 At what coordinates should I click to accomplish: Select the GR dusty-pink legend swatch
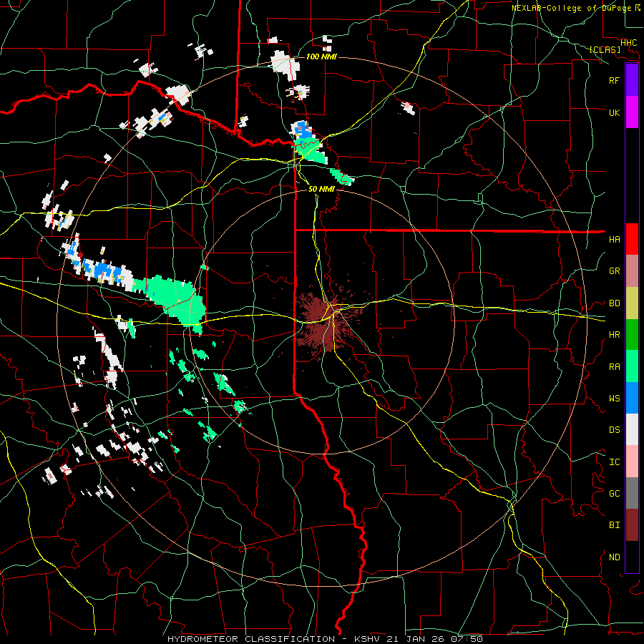pyautogui.click(x=632, y=271)
